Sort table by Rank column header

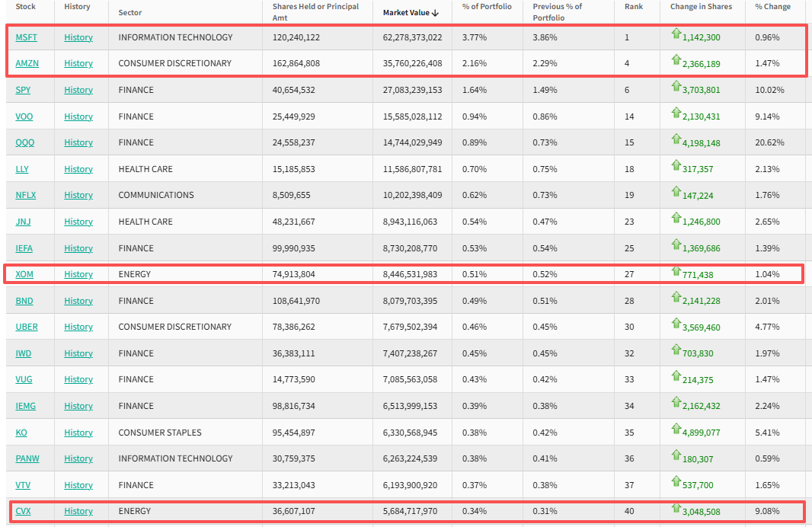click(633, 7)
